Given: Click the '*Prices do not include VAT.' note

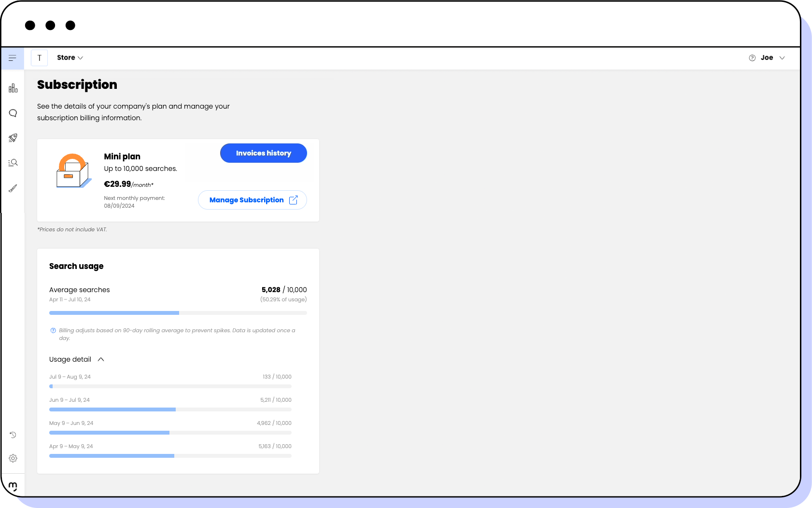Looking at the screenshot, I should tap(72, 229).
